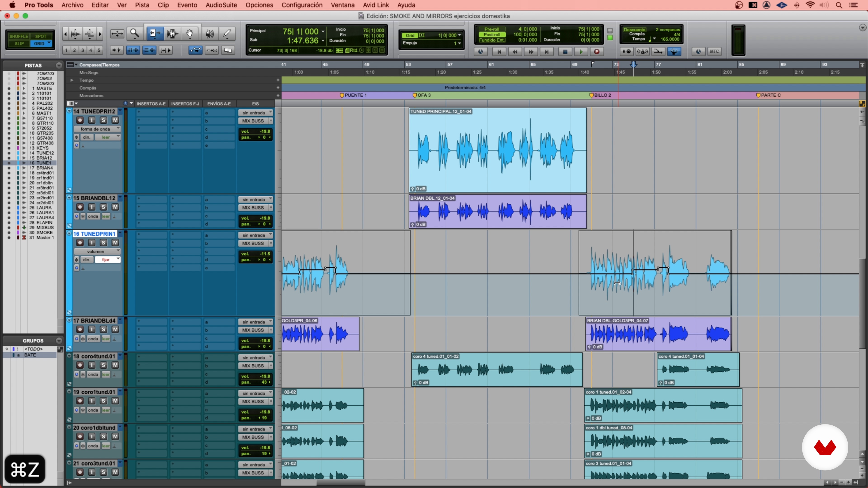The height and width of the screenshot is (488, 868).
Task: Solo the 15 BRIANDBL12 track
Action: pos(104,207)
